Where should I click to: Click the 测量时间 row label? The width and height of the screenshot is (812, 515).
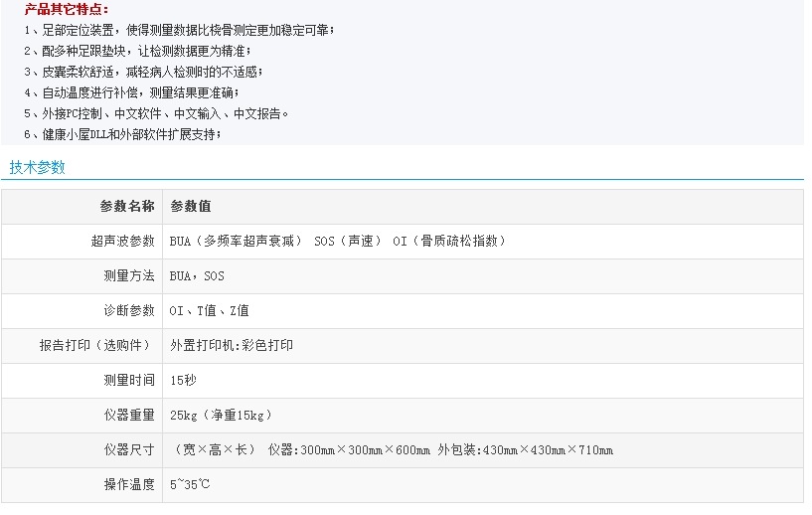(129, 381)
